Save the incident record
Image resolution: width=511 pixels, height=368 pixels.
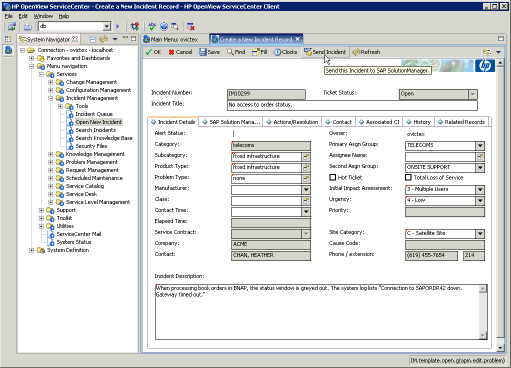[x=209, y=52]
